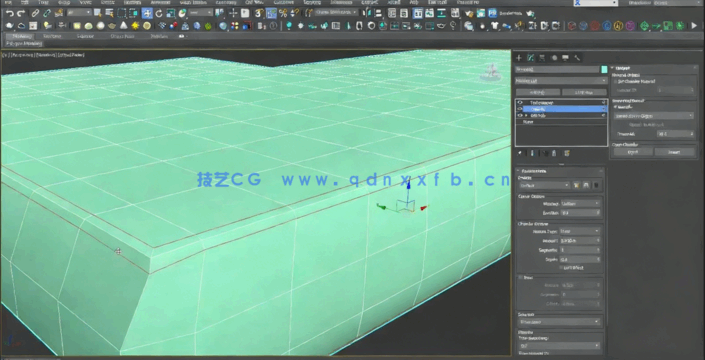Viewport: 705px width, 360px height.
Task: Switch to the Populate ribbon tab
Action: click(159, 36)
